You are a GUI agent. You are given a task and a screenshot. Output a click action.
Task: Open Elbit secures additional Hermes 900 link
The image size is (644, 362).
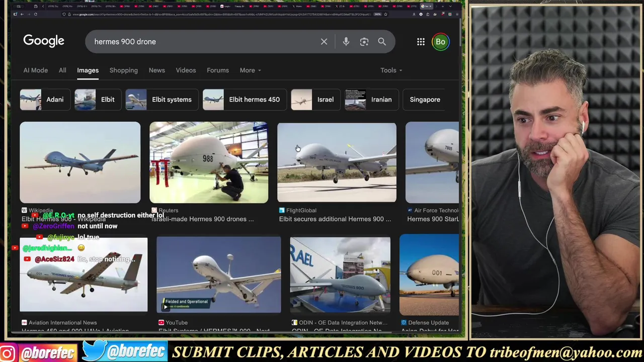tap(335, 219)
